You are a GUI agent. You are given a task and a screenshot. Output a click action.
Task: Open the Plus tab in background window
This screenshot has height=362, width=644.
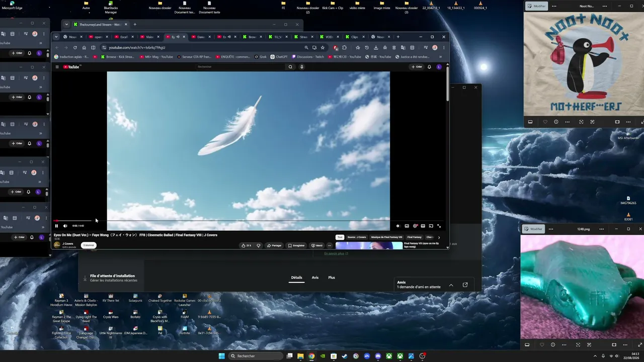tap(332, 278)
